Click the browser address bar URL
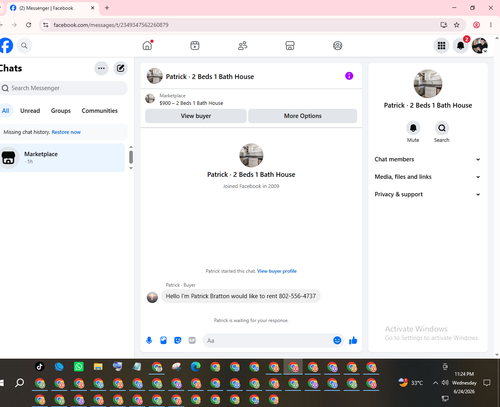Viewport: 500px width, 407px height. click(111, 25)
